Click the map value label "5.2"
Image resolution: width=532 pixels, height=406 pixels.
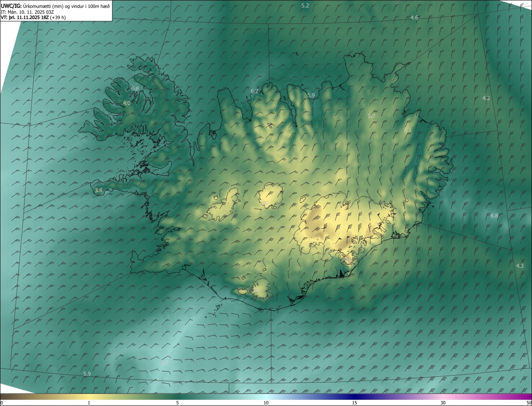click(x=305, y=5)
